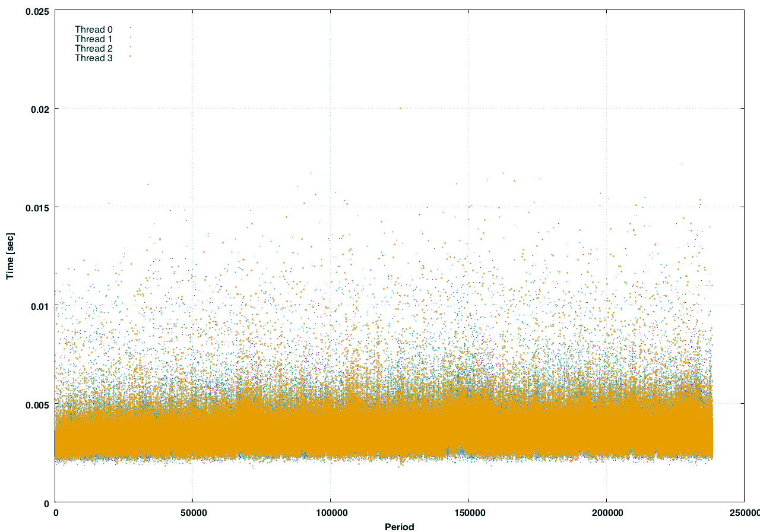Select the 100000 x-axis tick label
Viewport: 760px width, 532px height.
(330, 513)
